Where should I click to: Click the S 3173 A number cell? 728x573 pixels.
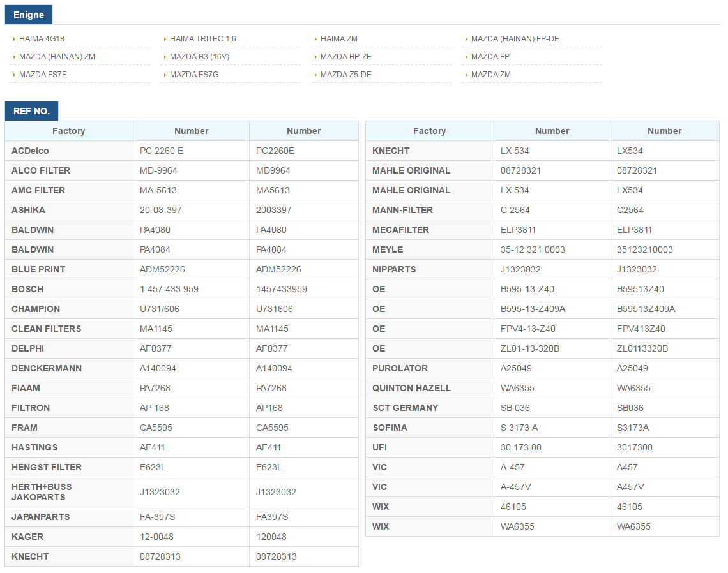[552, 428]
